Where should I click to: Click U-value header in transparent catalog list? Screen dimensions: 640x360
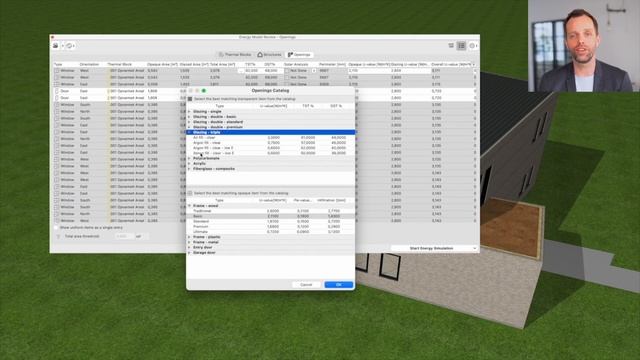pos(273,106)
